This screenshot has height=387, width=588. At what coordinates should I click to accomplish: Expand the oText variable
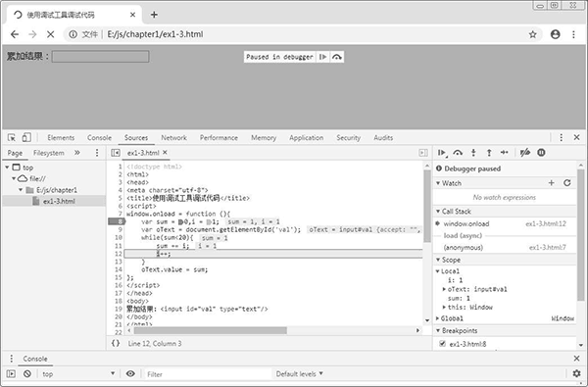(x=444, y=289)
